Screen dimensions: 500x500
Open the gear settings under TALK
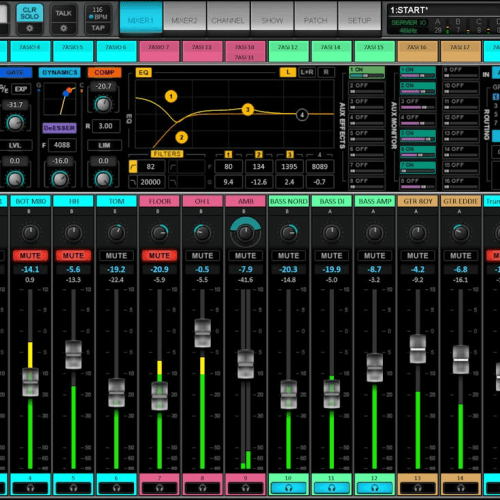click(63, 28)
